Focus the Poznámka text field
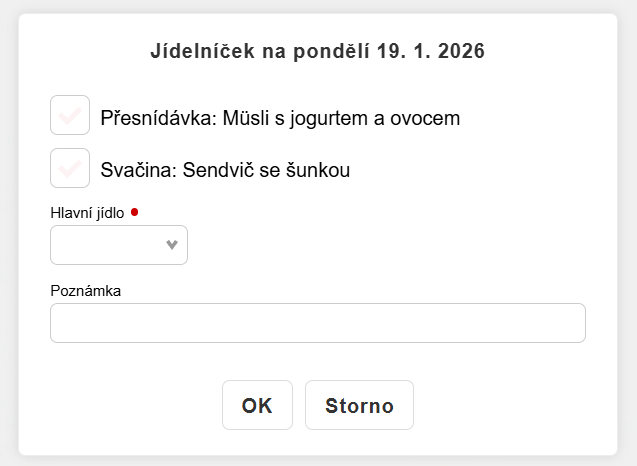 click(317, 323)
